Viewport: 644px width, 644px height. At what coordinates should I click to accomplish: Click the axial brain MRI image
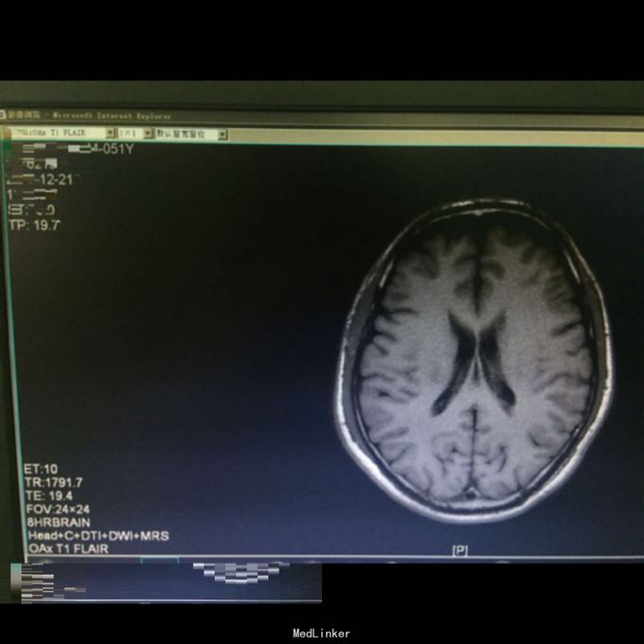pyautogui.click(x=474, y=360)
